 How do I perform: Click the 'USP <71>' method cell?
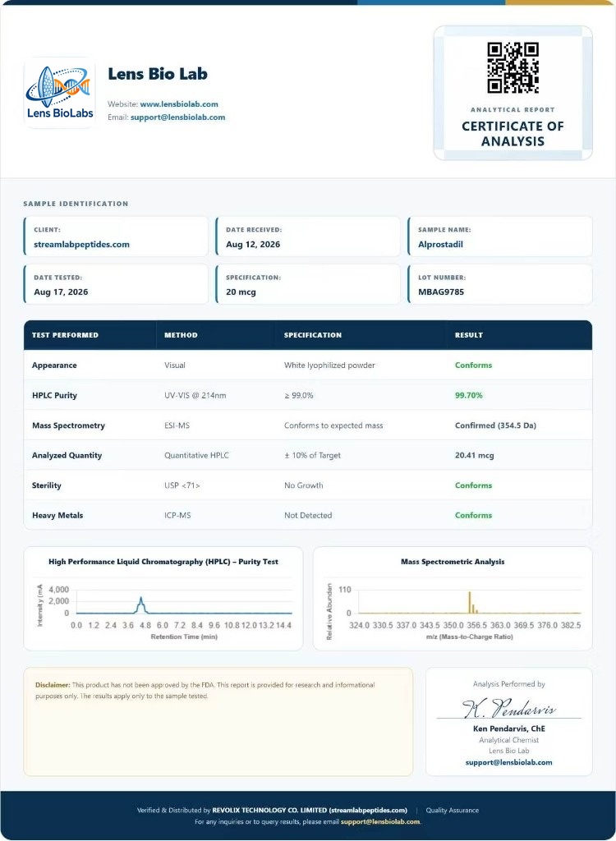(x=182, y=485)
